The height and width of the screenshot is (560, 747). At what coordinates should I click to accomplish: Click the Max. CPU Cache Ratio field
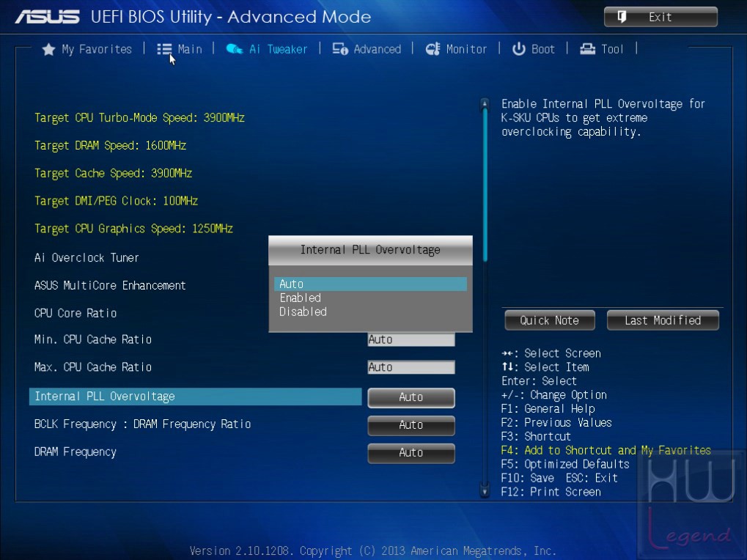411,367
